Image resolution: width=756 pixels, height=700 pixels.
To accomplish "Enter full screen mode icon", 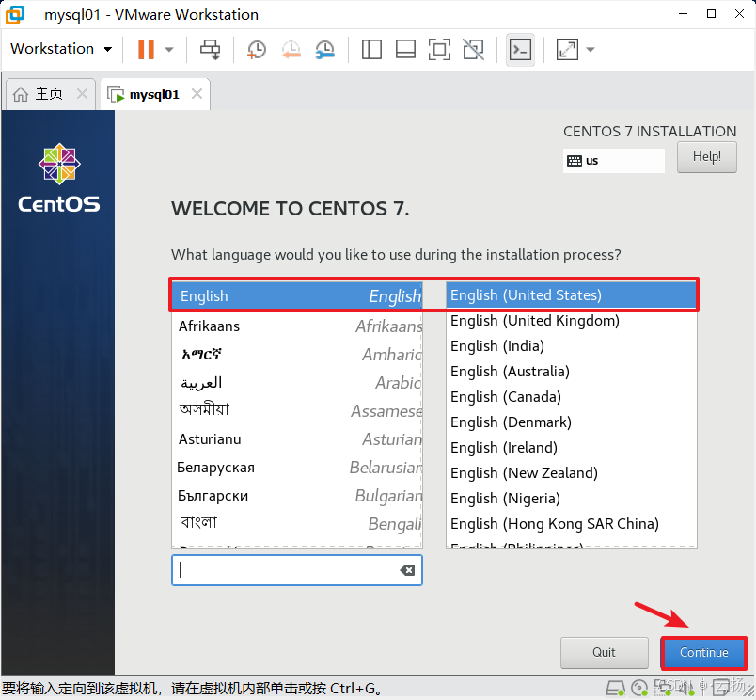I will (439, 49).
